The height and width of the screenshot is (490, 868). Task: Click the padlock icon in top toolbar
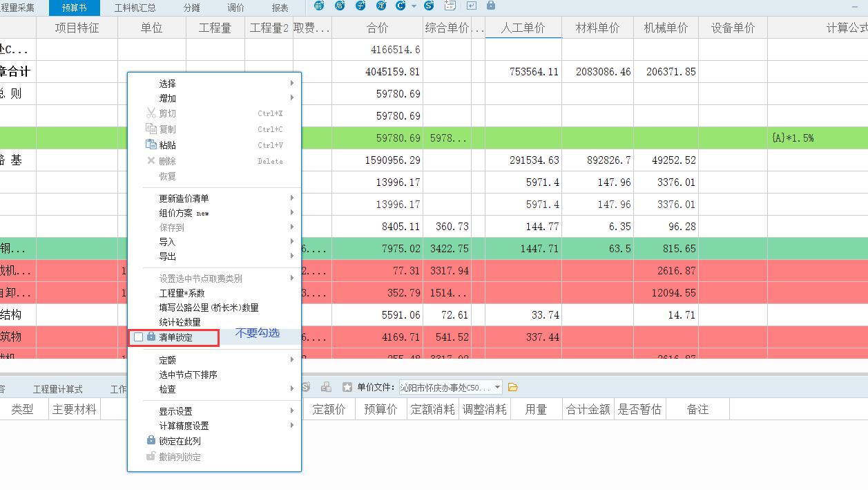coord(491,6)
